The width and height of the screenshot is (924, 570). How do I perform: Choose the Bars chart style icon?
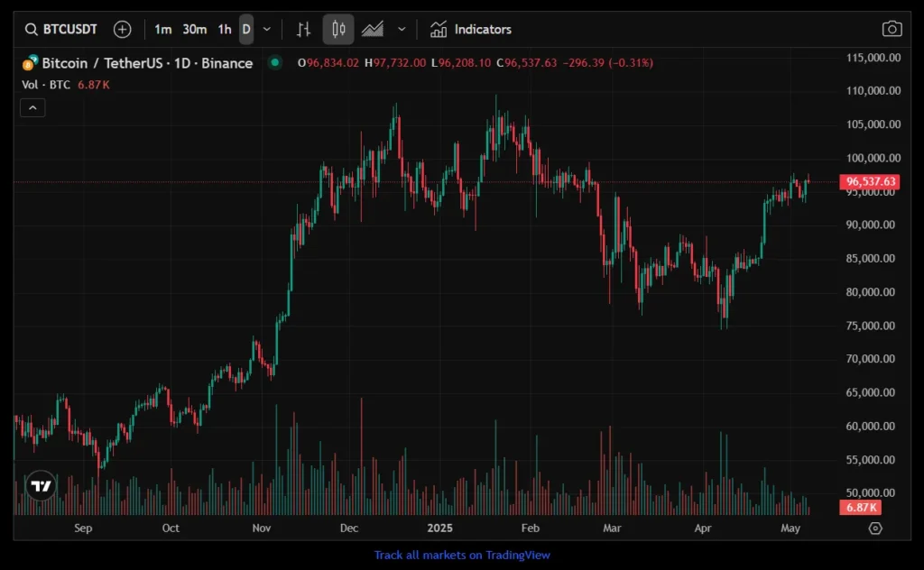click(303, 29)
